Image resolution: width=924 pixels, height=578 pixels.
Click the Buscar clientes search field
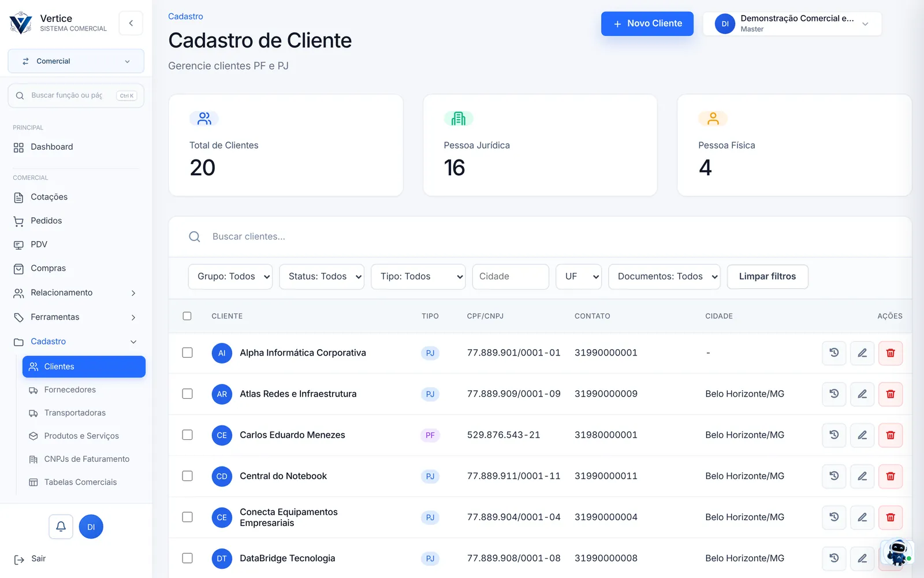[540, 236]
